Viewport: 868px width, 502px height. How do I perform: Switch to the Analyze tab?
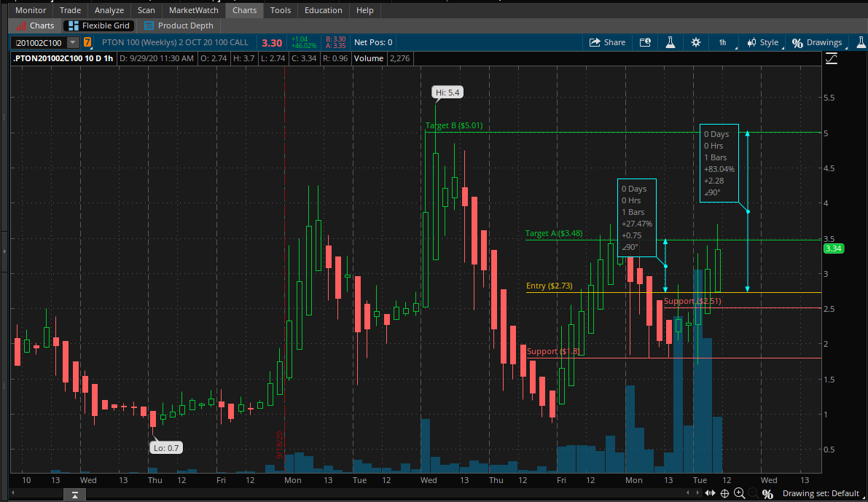click(x=109, y=10)
